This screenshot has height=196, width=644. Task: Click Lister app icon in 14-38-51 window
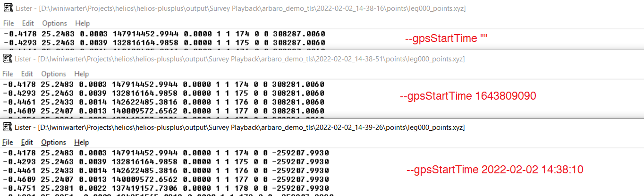tap(7, 59)
